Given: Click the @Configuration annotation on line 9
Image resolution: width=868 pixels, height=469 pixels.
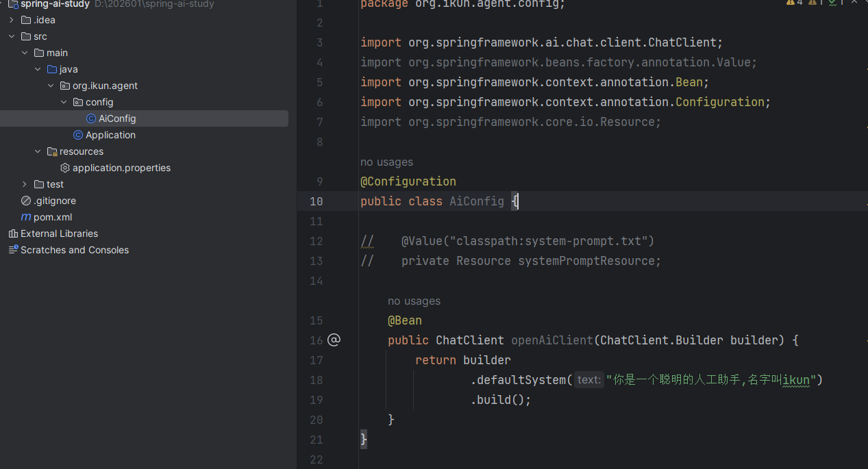Looking at the screenshot, I should coord(408,181).
